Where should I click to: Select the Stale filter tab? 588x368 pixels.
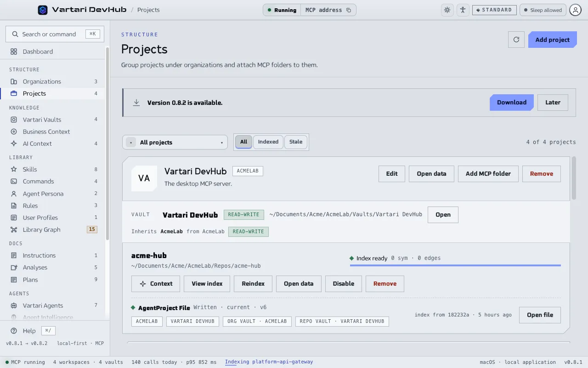[296, 142]
